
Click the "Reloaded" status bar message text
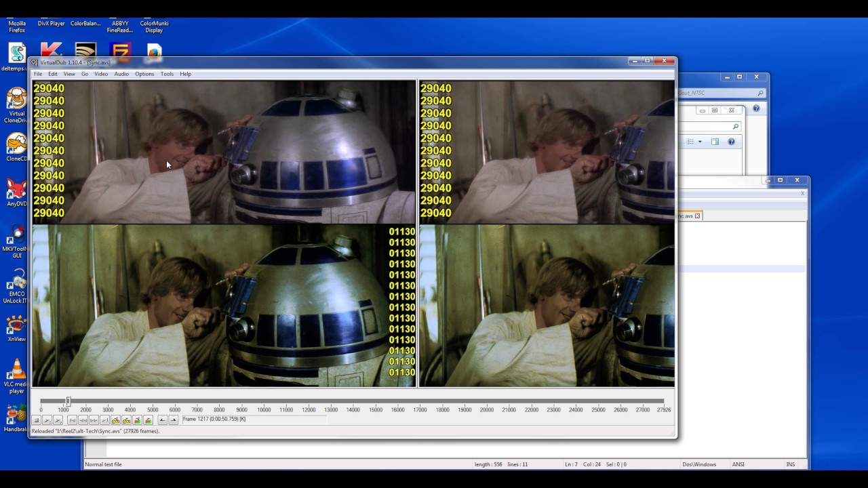(x=96, y=431)
